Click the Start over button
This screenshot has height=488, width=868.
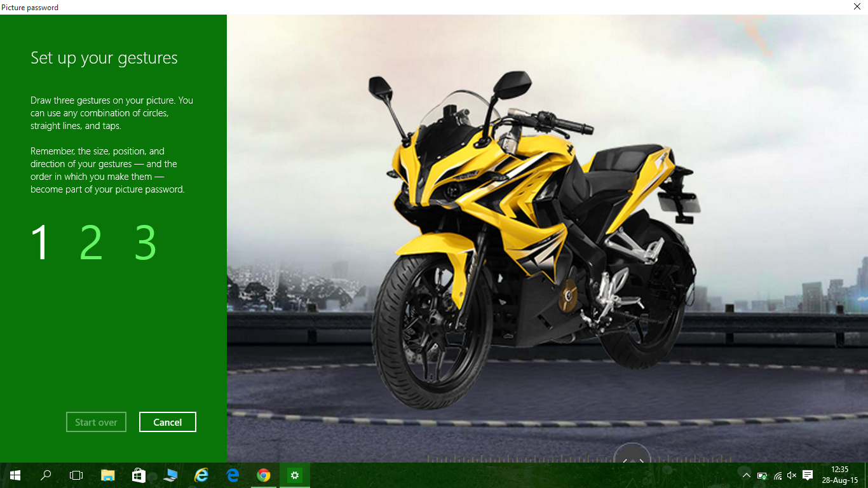(96, 422)
